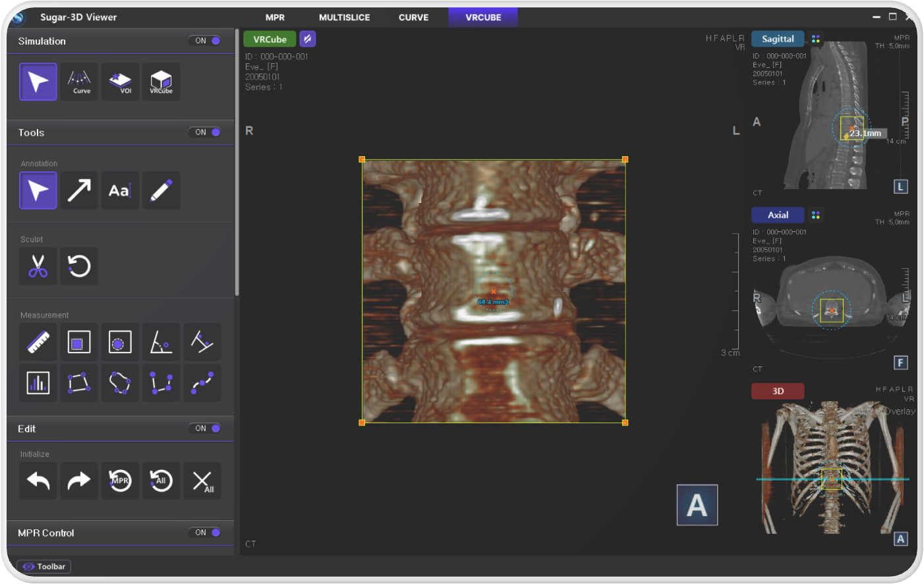
Task: Activate the Sculpt scissors tool
Action: [x=38, y=266]
